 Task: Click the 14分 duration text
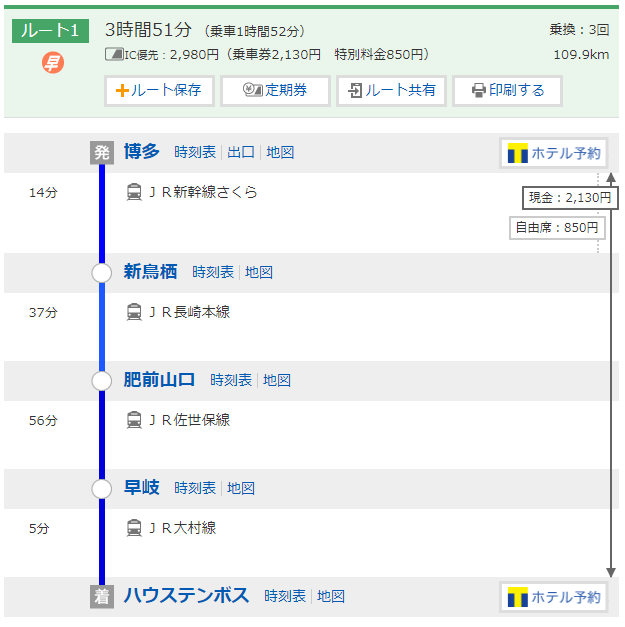coord(43,193)
